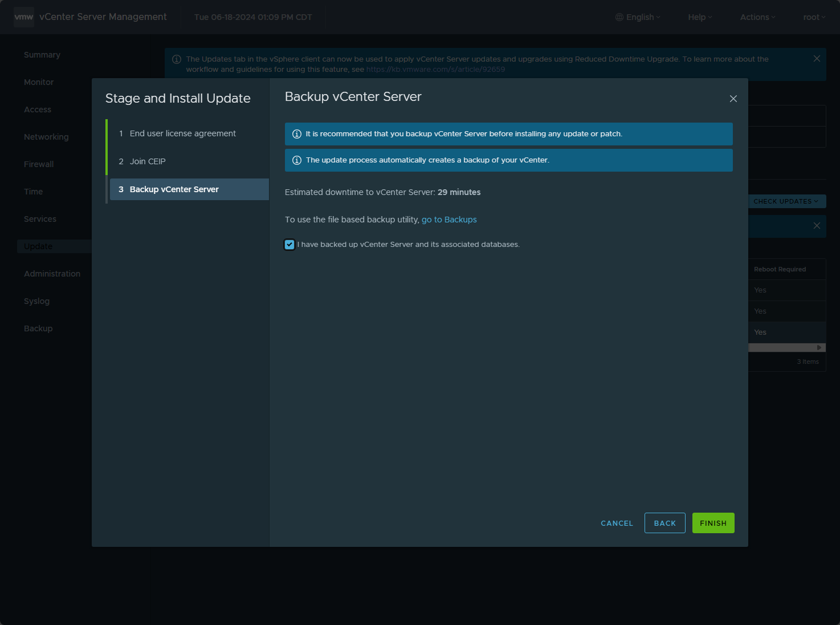Click the Finish button
840x625 pixels.
point(713,523)
